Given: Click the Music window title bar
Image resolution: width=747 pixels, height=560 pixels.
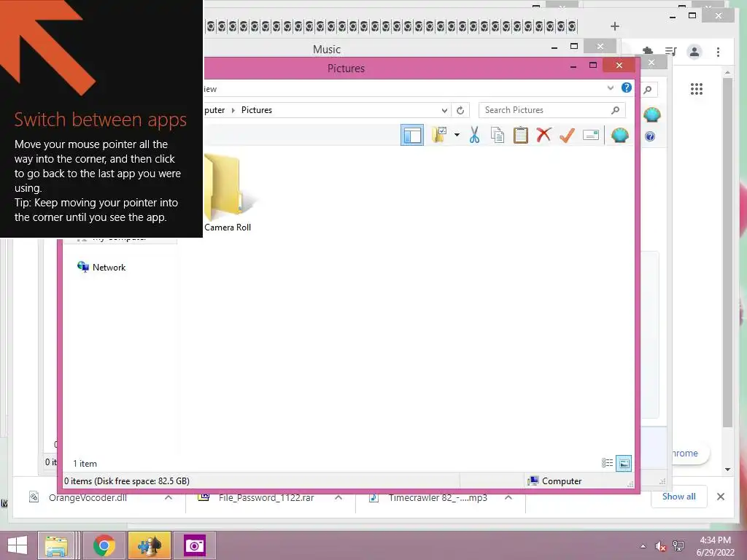Looking at the screenshot, I should point(327,49).
